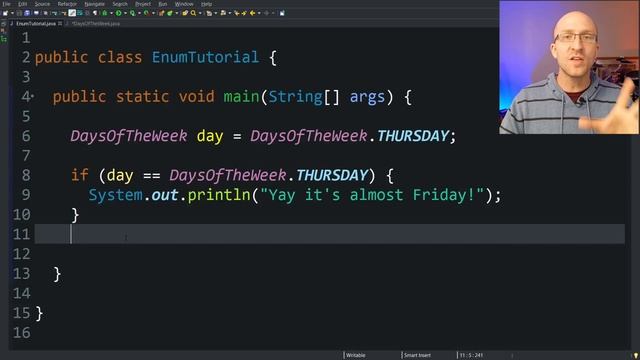Collapse the main method fold at line 4
This screenshot has height=360, width=640.
point(32,96)
